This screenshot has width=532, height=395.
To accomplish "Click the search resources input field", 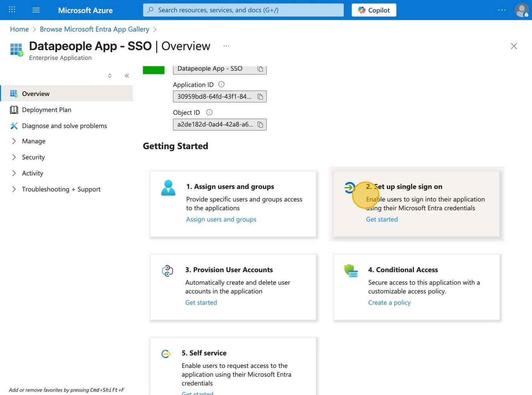I will [244, 10].
